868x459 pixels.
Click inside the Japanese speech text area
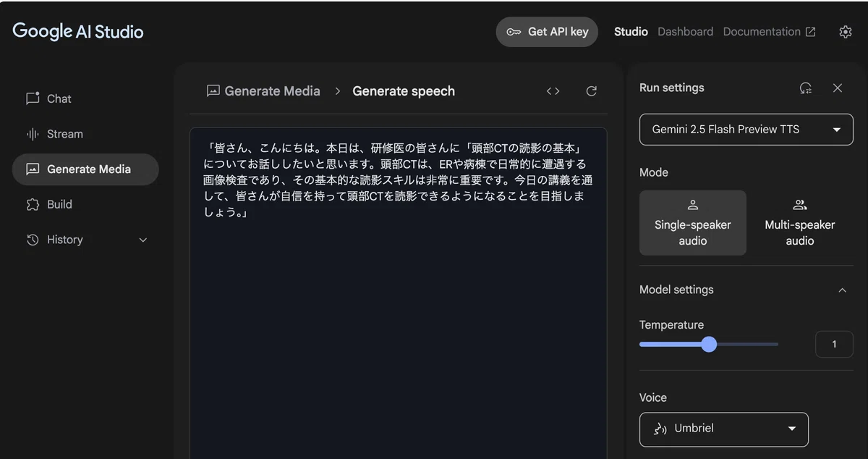pos(399,293)
